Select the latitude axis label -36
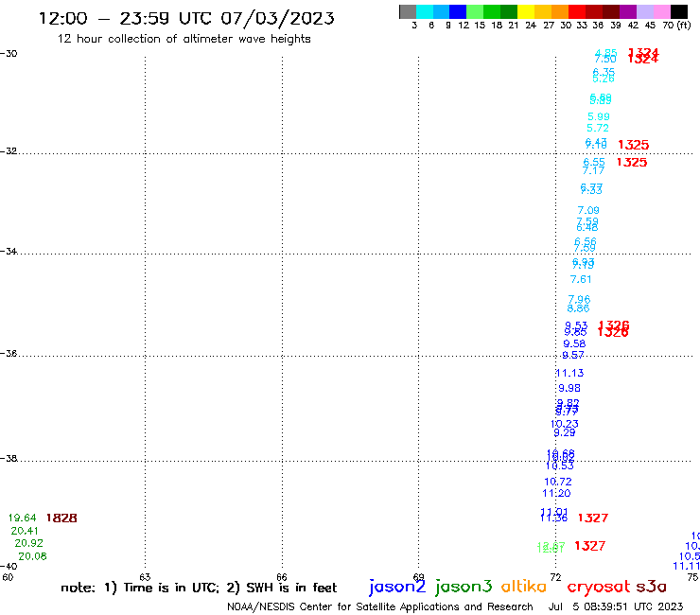The height and width of the screenshot is (615, 700). (9, 353)
